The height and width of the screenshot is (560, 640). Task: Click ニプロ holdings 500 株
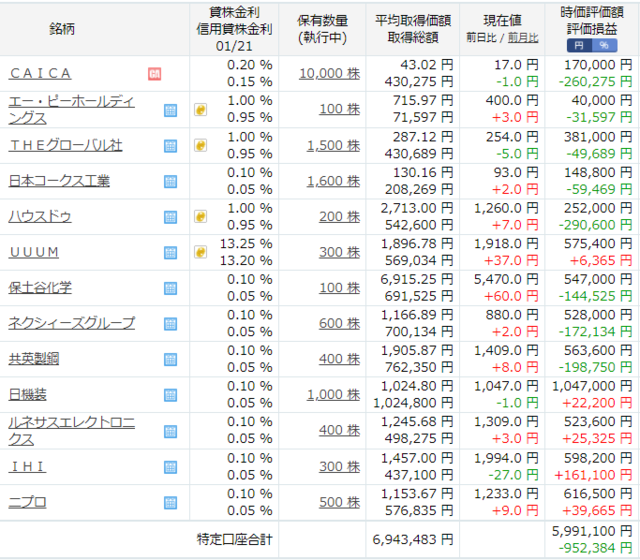(340, 502)
